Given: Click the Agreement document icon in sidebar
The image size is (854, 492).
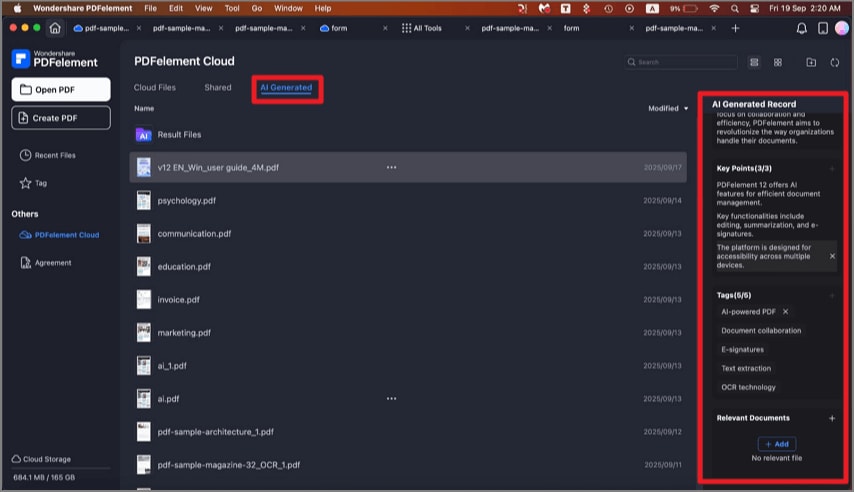Looking at the screenshot, I should (26, 263).
